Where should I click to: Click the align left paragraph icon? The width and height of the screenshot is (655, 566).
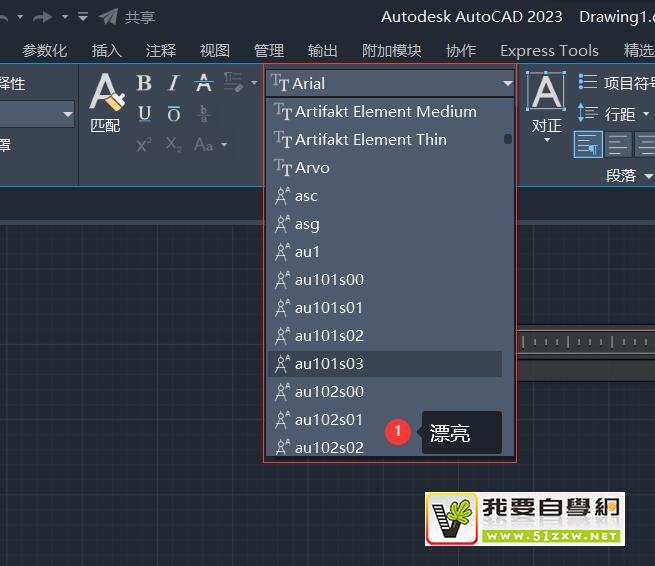tap(588, 145)
